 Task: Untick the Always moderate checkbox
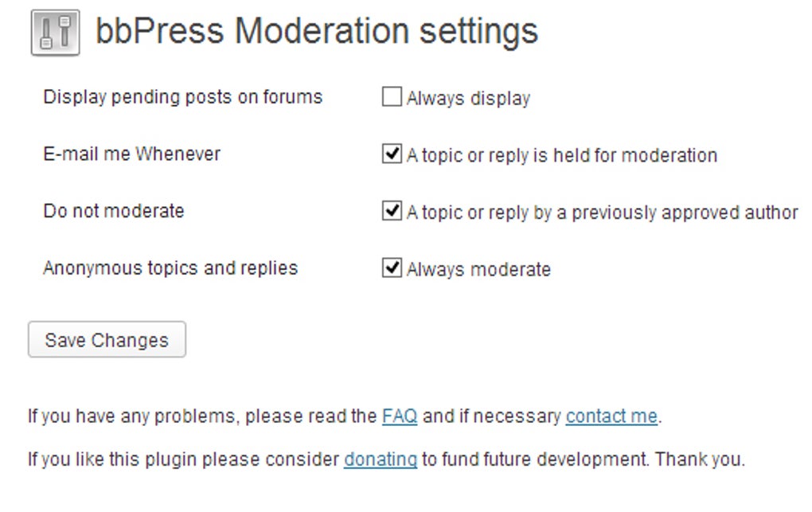click(391, 268)
